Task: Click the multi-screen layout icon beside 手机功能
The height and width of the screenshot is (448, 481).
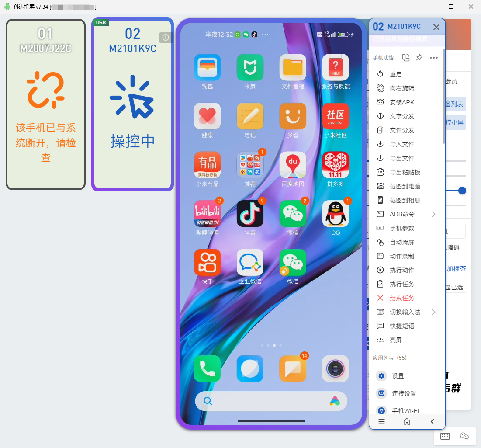Action: pos(405,58)
